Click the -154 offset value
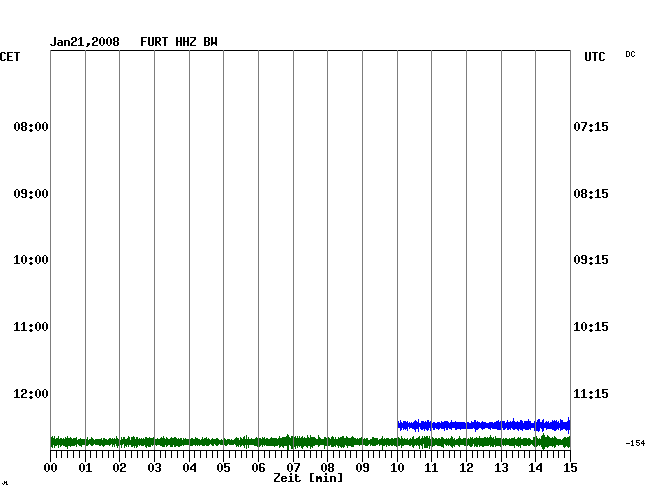 click(x=635, y=443)
